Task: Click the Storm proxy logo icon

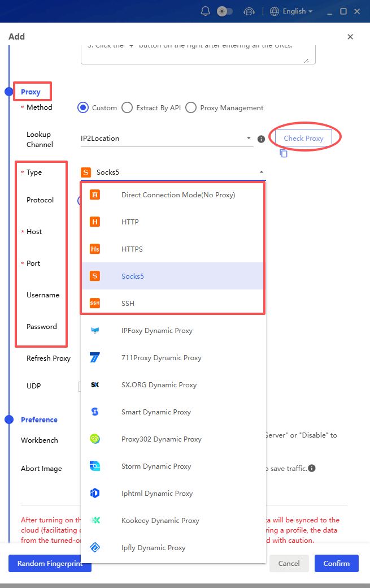Action: click(x=95, y=466)
